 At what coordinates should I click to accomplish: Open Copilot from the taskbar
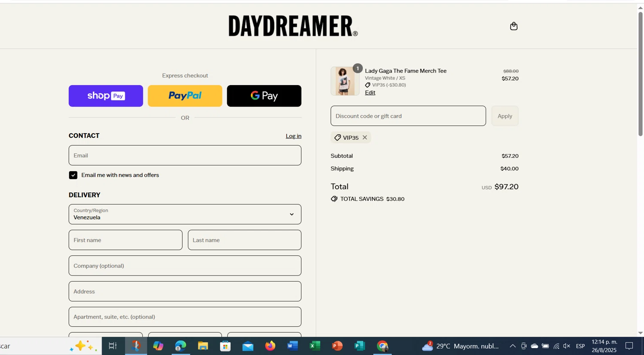coord(158,346)
